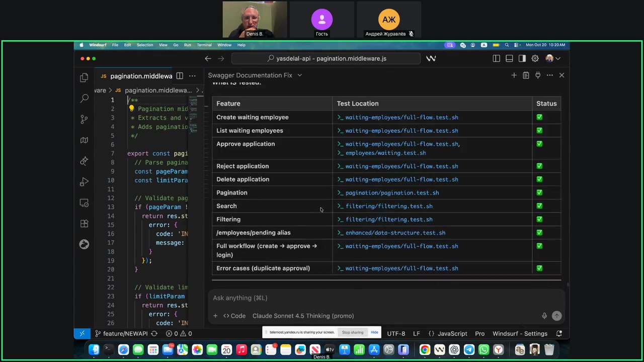Viewport: 644px width, 362px height.
Task: Click the microphone voice input icon
Action: tap(544, 316)
